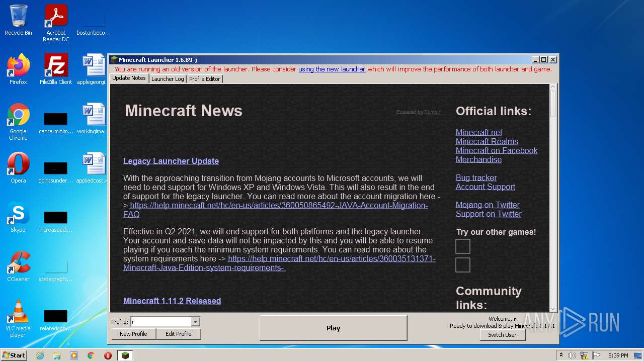Open CCleaner desktop shortcut
This screenshot has width=644, height=362.
coord(18,266)
